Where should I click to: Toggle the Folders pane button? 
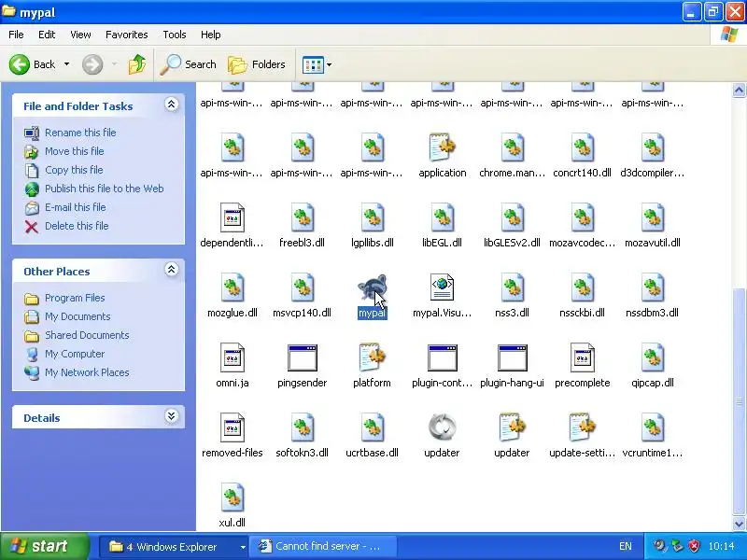tap(257, 64)
